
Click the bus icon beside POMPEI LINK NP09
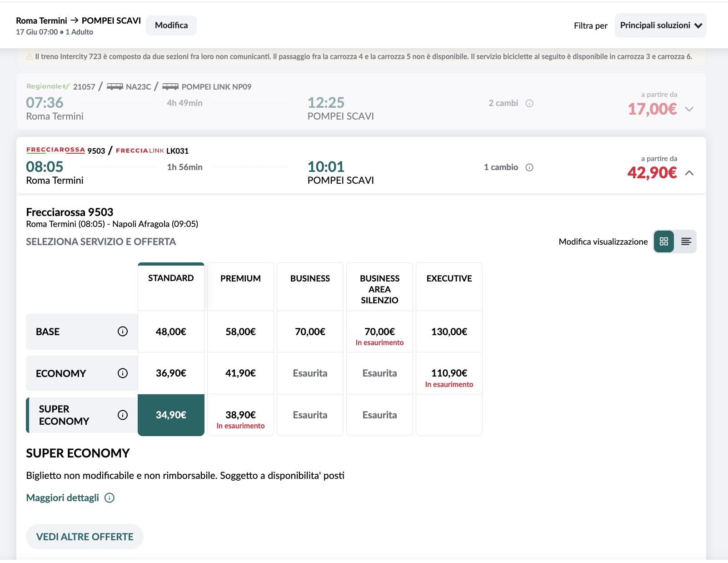tap(170, 86)
